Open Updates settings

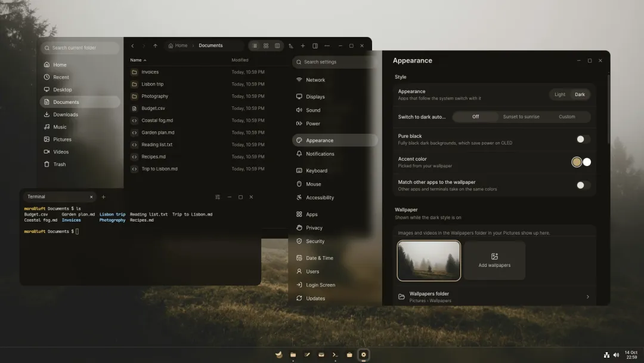[x=335, y=298]
